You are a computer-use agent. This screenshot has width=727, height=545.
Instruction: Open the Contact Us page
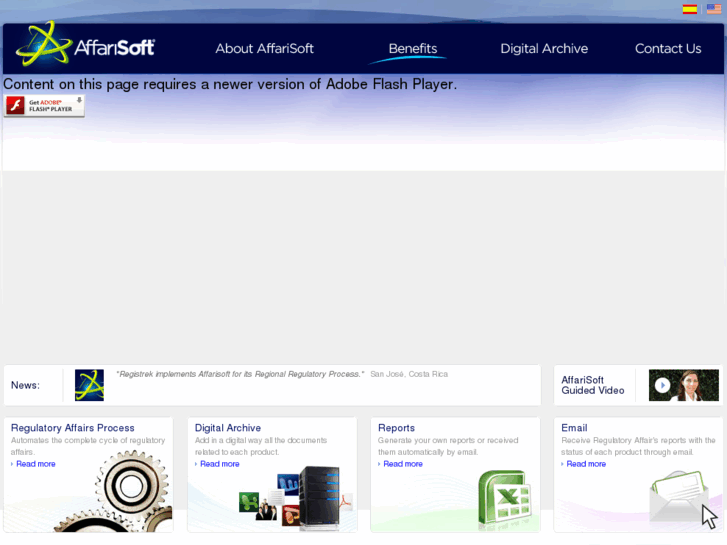(x=667, y=48)
